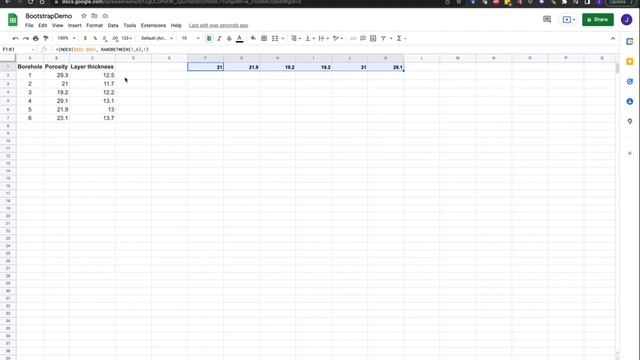Viewport: 640px width, 360px height.
Task: Open the comment history icon
Action: tap(547, 20)
